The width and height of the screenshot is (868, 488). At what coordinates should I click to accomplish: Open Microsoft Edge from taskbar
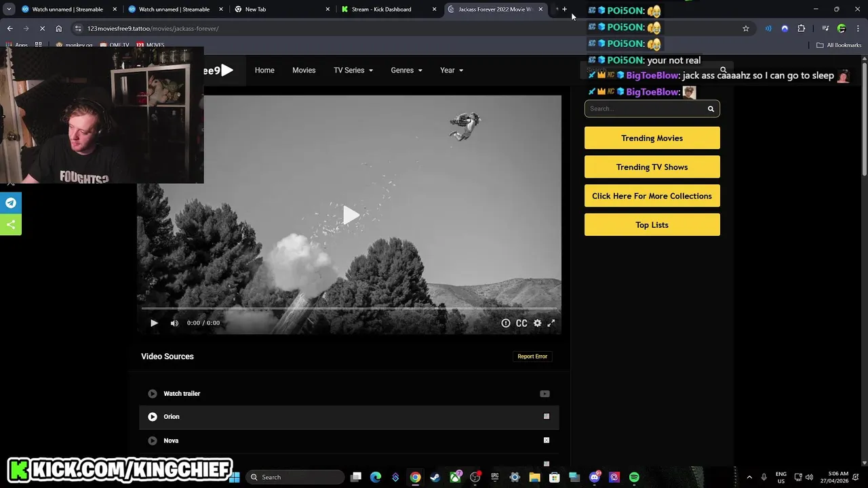click(x=376, y=477)
